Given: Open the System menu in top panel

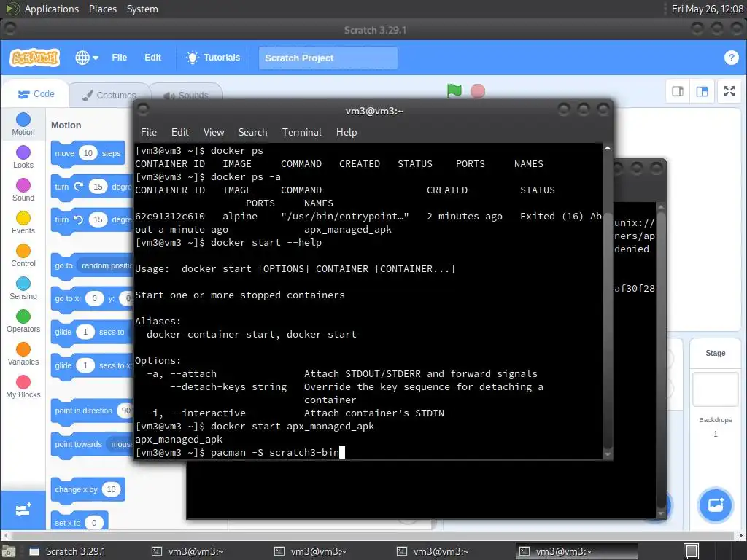Looking at the screenshot, I should [142, 9].
